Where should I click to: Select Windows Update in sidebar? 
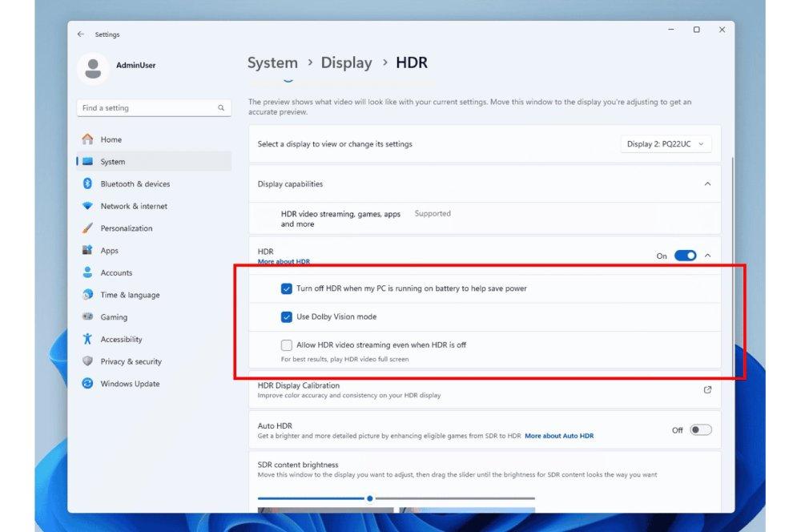tap(154, 383)
